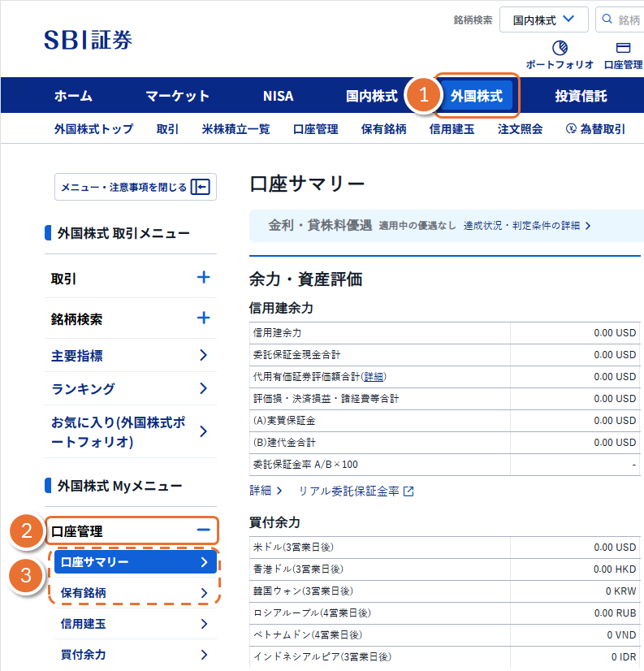Click the 銘柄 search input field
Image resolution: width=644 pixels, height=671 pixels.
(x=629, y=19)
